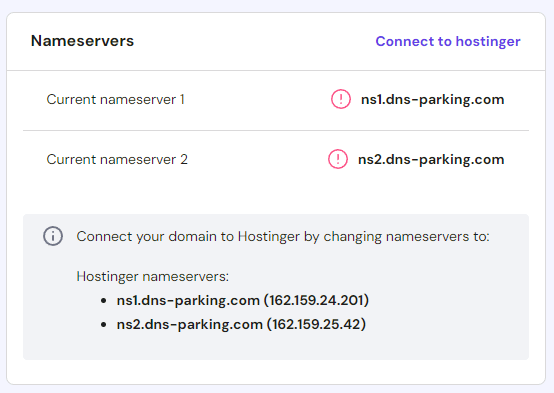The width and height of the screenshot is (554, 393).
Task: Select the Current nameserver 1 label
Action: (x=116, y=99)
